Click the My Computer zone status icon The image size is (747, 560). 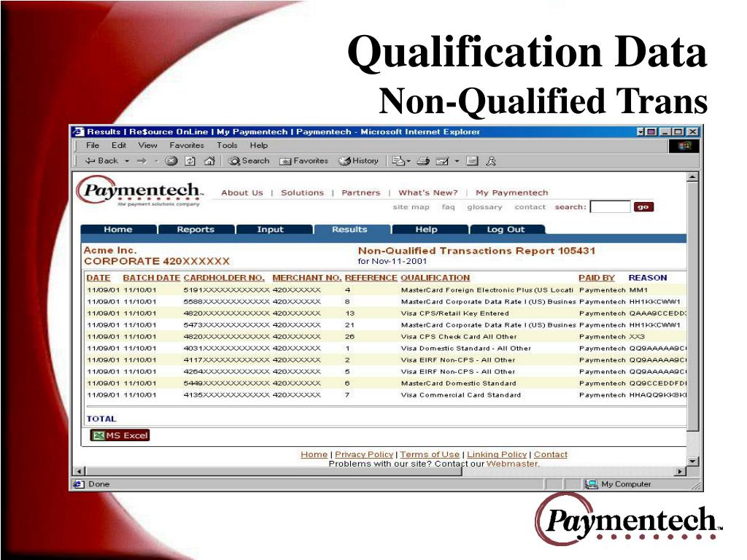tap(591, 484)
